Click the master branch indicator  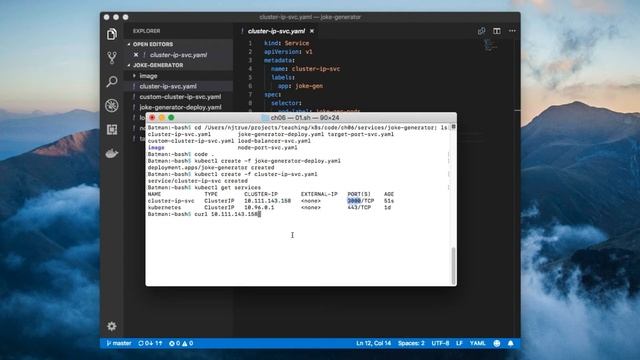point(119,343)
